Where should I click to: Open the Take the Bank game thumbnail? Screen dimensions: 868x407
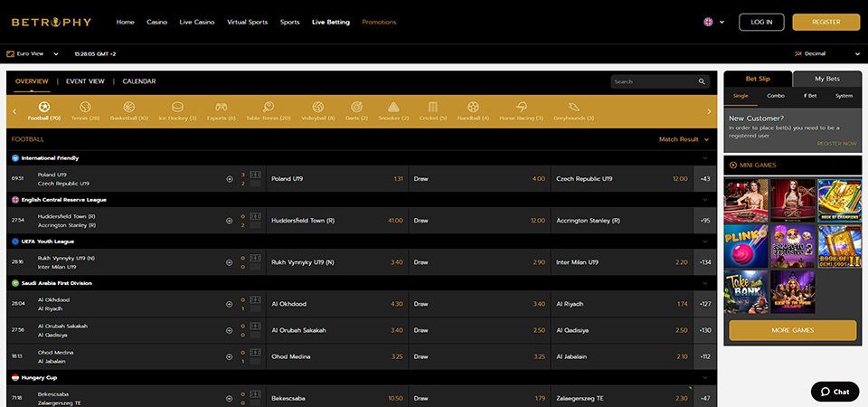coord(746,292)
